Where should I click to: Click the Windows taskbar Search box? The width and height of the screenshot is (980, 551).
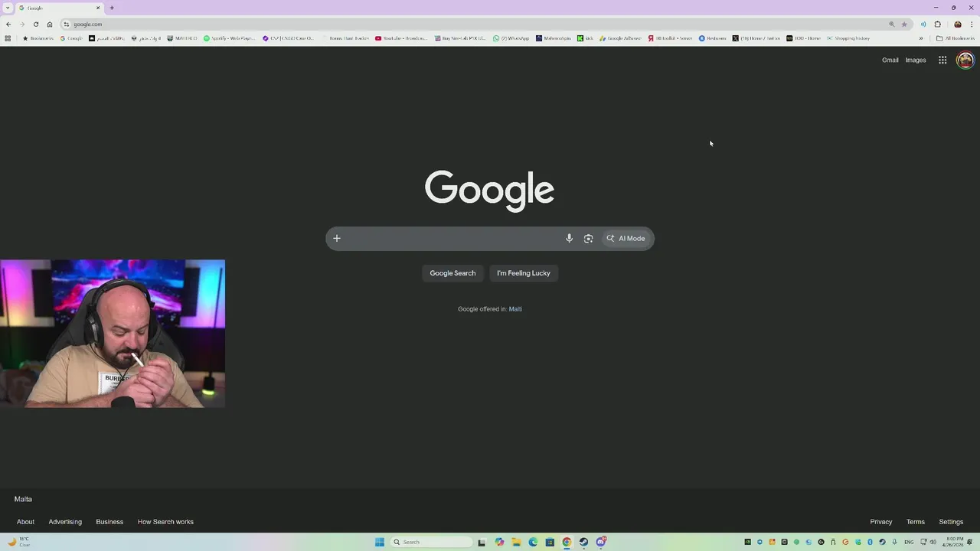(432, 542)
